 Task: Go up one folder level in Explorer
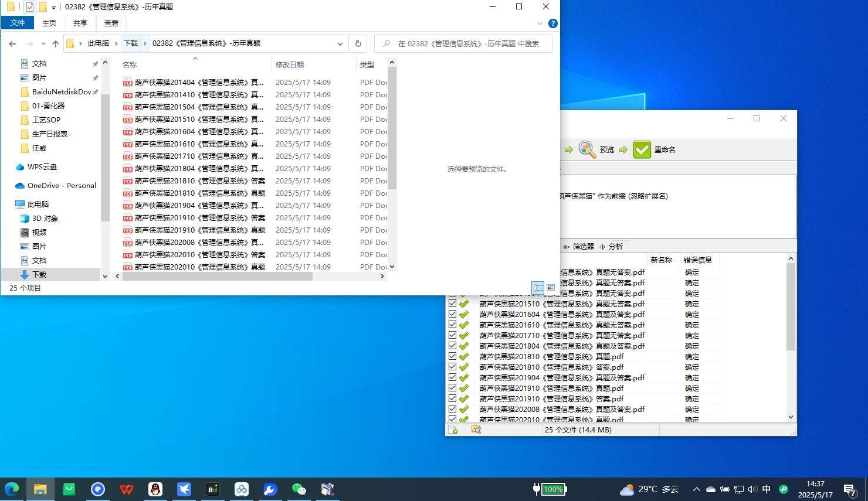pyautogui.click(x=55, y=43)
